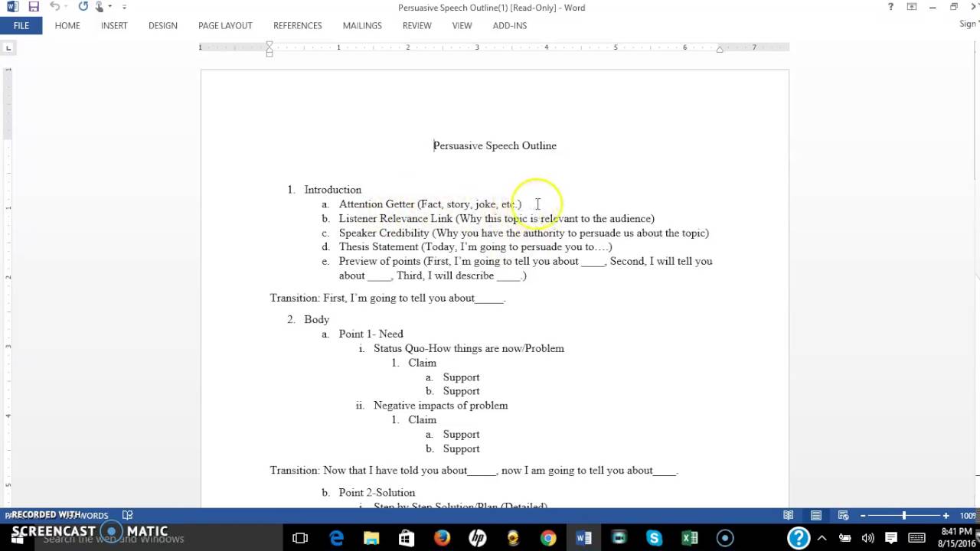Open the FILE tab

[21, 25]
